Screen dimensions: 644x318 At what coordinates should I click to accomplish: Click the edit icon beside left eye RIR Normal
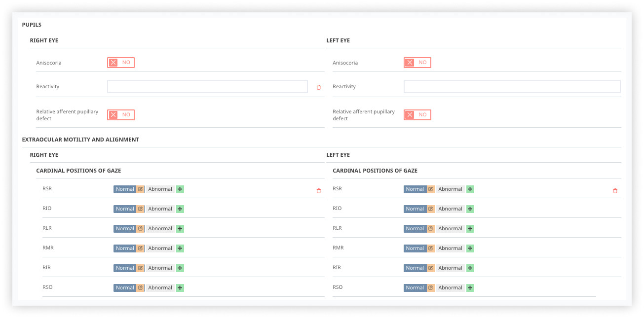click(x=431, y=268)
